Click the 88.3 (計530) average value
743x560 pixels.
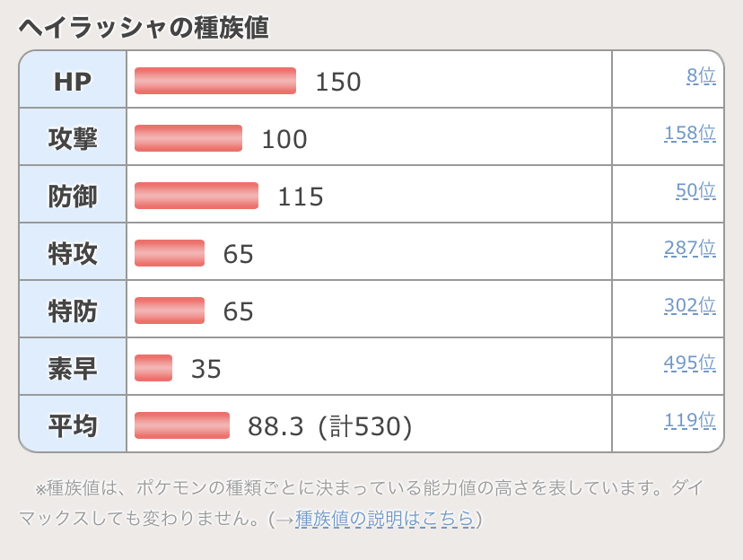coord(330,426)
